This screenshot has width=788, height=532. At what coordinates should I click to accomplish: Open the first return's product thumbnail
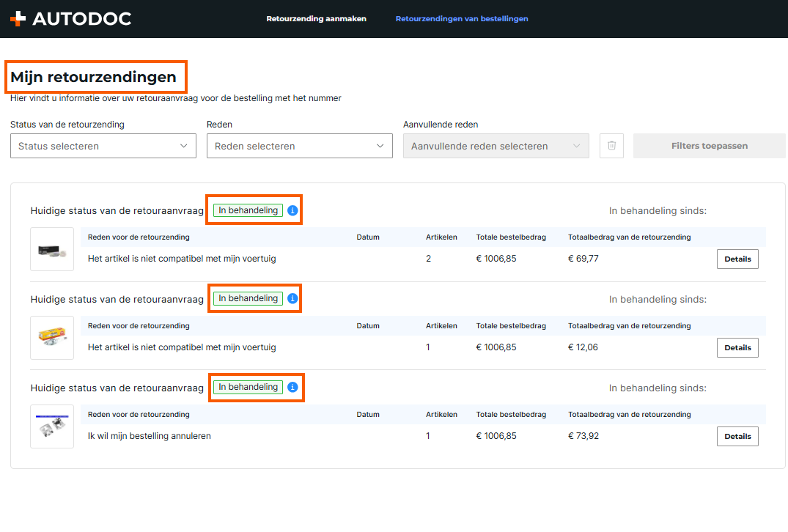(52, 249)
